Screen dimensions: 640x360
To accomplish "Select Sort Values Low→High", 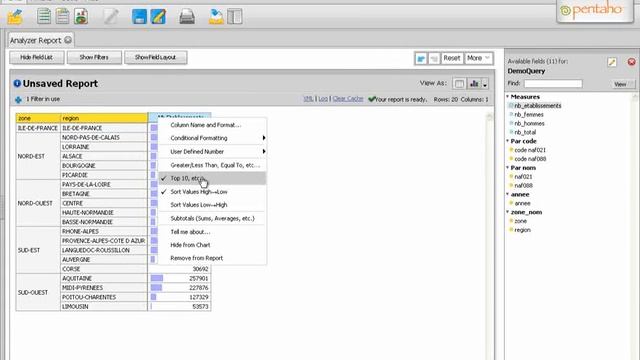I will (x=212, y=205).
